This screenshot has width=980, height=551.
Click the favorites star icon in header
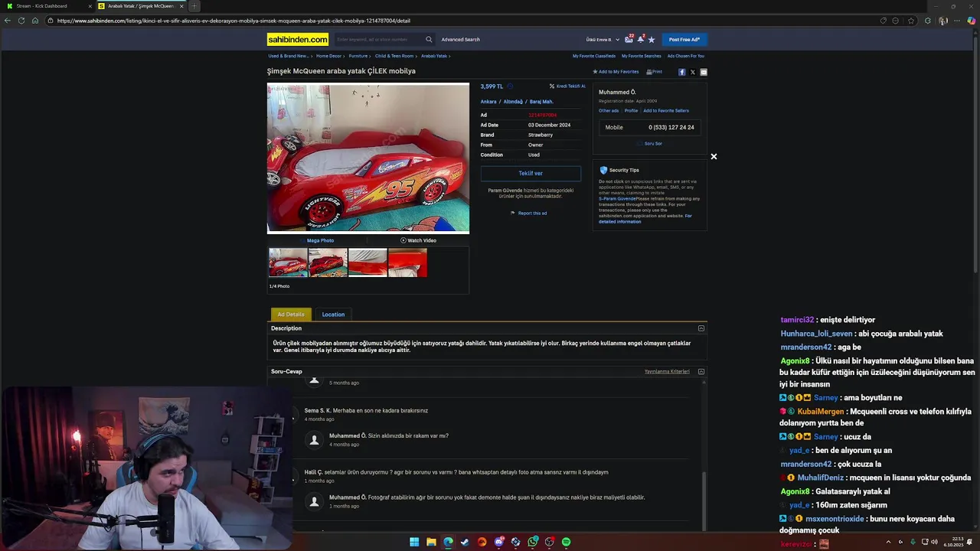click(x=652, y=39)
